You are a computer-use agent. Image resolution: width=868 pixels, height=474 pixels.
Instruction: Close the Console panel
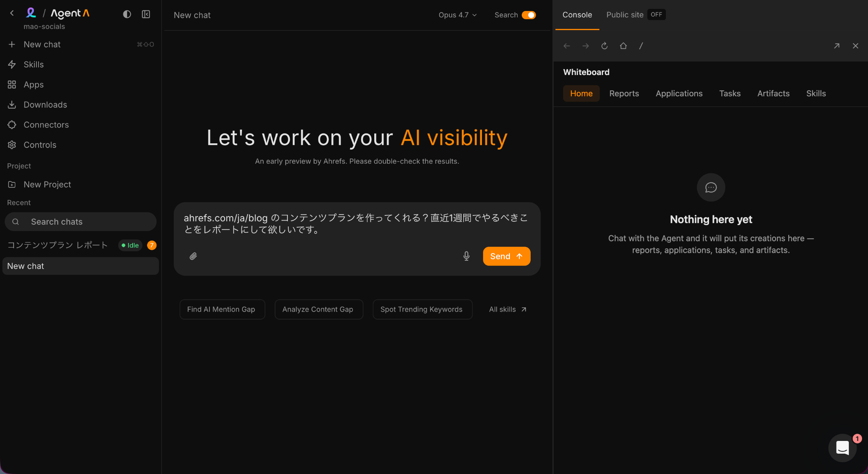[x=855, y=46]
